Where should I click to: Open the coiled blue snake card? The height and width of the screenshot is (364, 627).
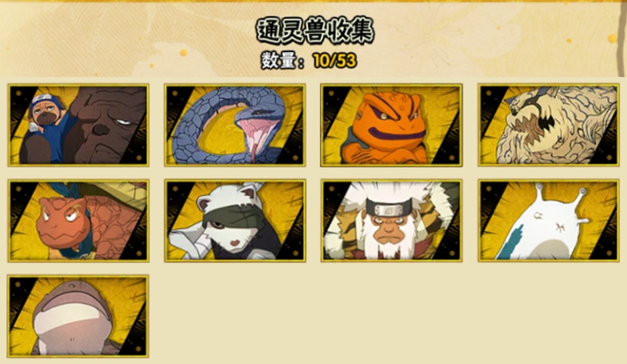(x=235, y=125)
